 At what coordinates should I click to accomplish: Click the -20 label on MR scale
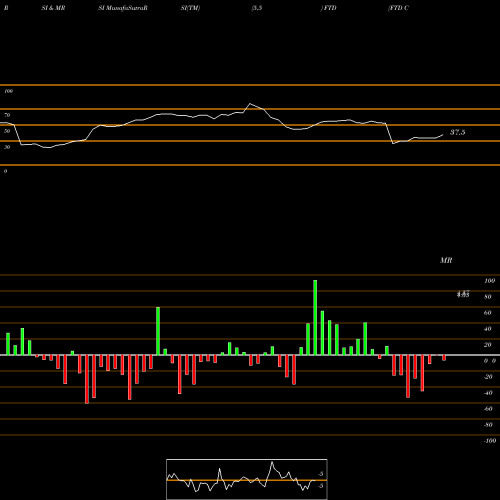[488, 377]
